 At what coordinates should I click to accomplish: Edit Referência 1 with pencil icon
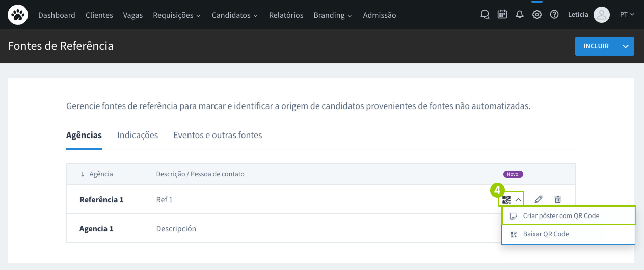pos(539,200)
